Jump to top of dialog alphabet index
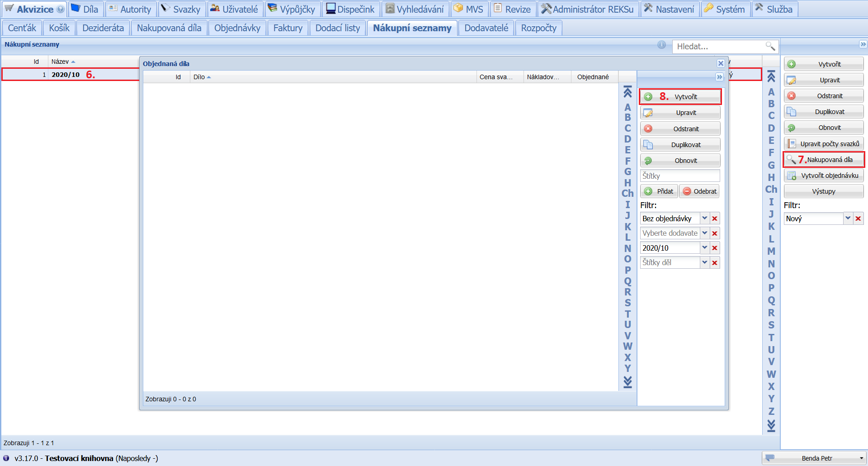 [x=627, y=92]
